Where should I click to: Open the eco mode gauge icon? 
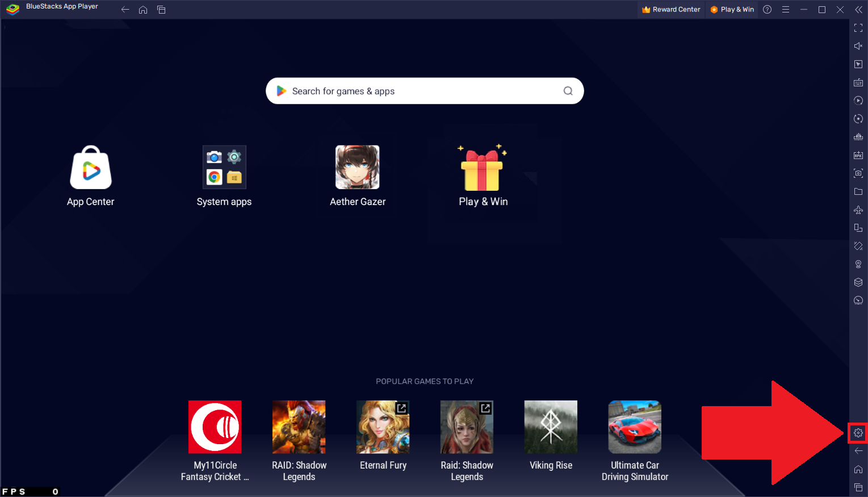pyautogui.click(x=858, y=300)
